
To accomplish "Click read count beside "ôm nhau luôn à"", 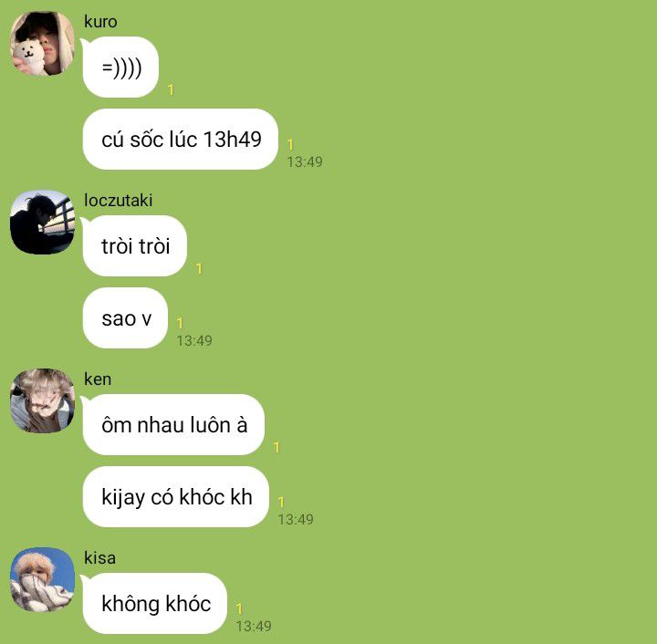I will [x=276, y=447].
